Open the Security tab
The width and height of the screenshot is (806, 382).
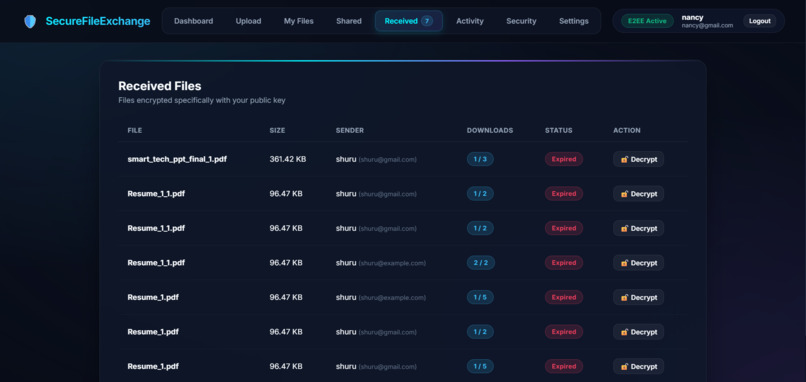pos(521,21)
